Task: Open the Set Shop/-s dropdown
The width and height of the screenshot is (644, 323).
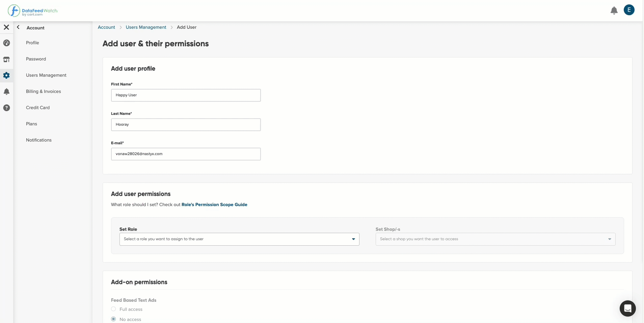Action: [x=495, y=239]
